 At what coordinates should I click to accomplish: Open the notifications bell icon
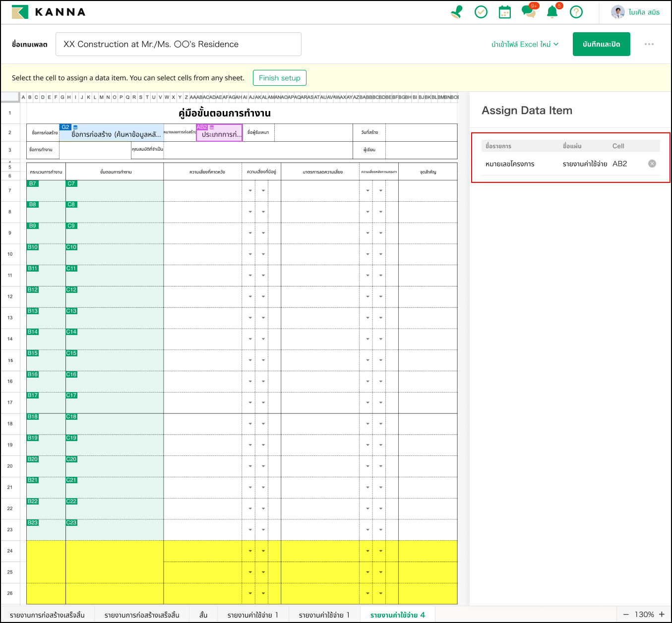click(552, 12)
